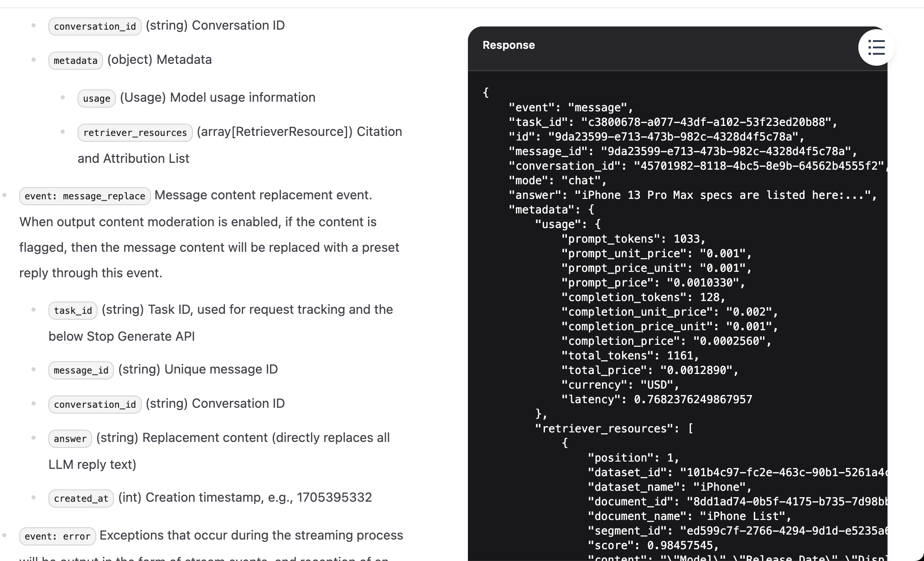Click the "latency" value in response
Viewport: 924px width, 561px height.
[693, 400]
